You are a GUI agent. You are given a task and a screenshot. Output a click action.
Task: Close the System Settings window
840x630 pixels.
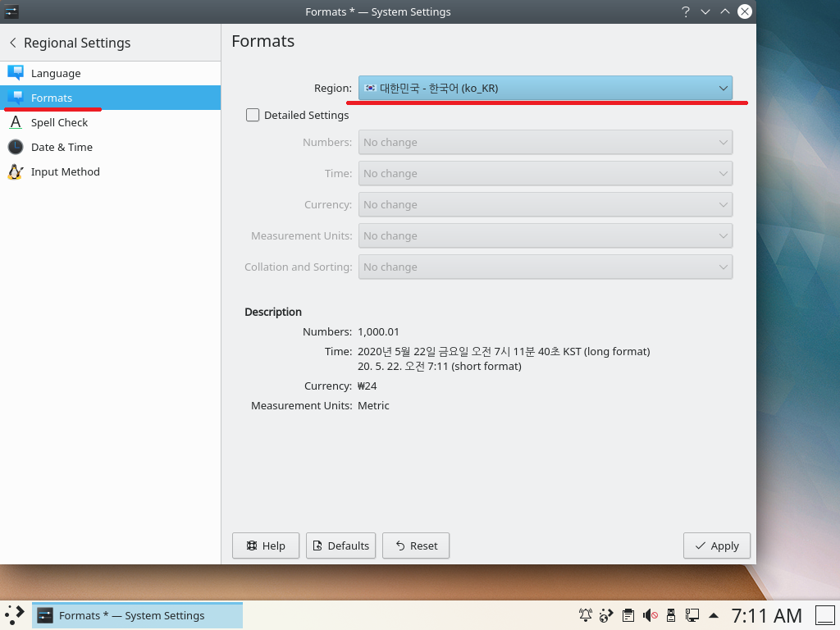tap(745, 11)
